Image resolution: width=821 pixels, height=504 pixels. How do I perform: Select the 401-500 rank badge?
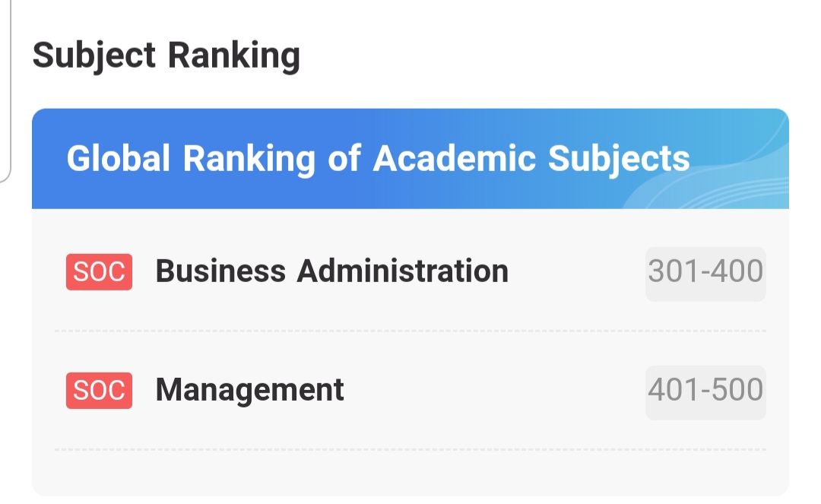[705, 390]
